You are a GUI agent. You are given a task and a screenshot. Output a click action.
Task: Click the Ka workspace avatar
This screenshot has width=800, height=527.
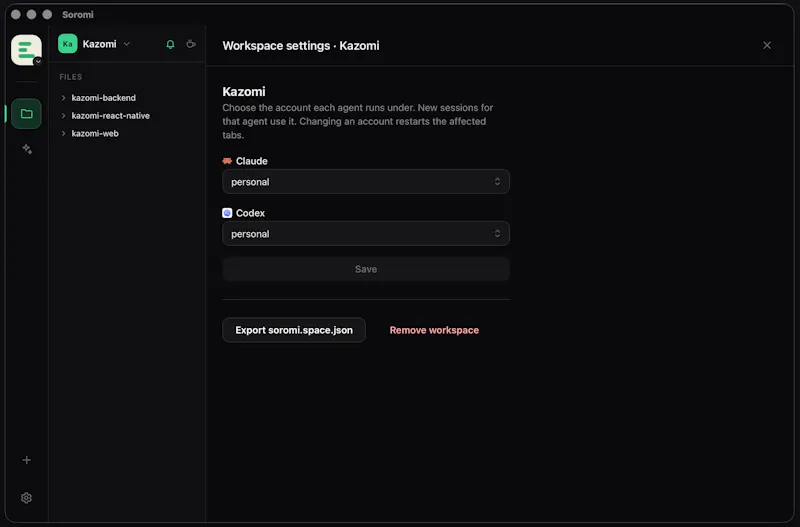[x=67, y=44]
